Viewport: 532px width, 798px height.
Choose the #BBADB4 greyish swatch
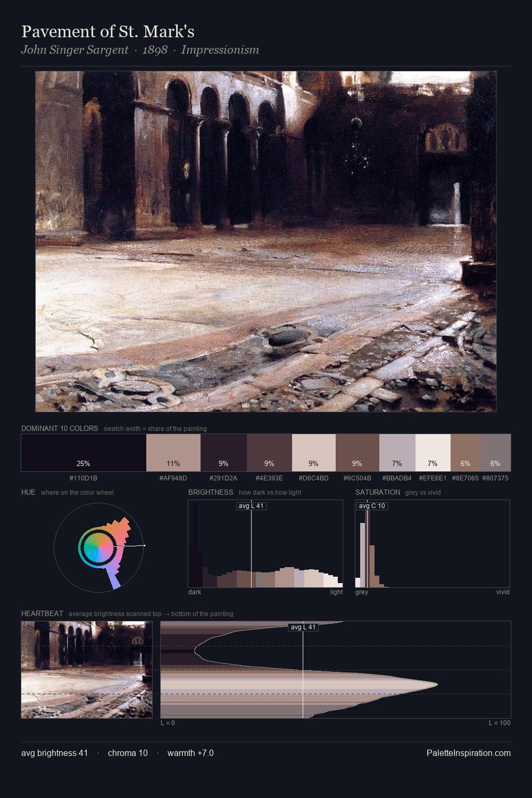coord(397,453)
